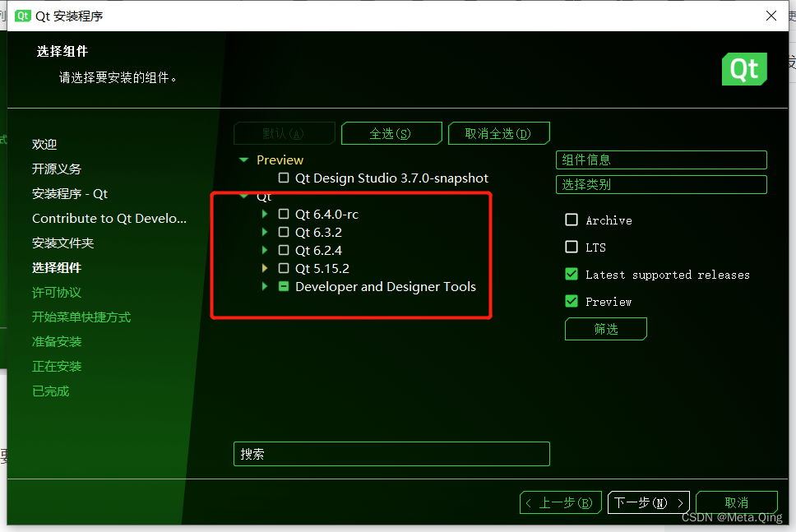Check the Qt 6.3.2 checkbox
The image size is (796, 532).
click(284, 232)
